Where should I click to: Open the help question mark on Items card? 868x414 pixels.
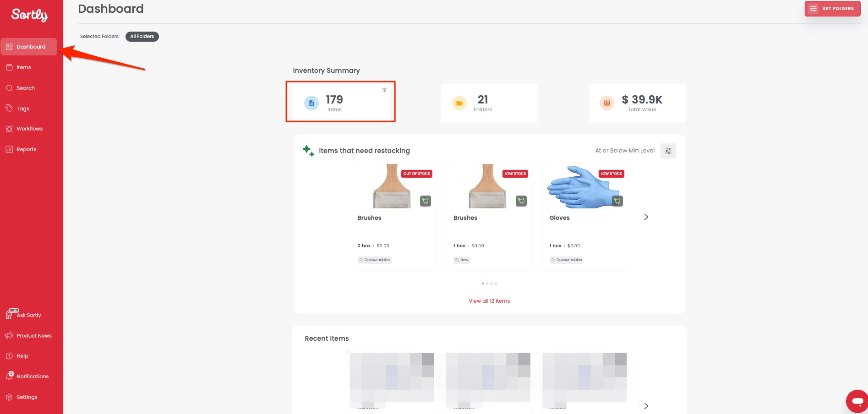(x=384, y=90)
